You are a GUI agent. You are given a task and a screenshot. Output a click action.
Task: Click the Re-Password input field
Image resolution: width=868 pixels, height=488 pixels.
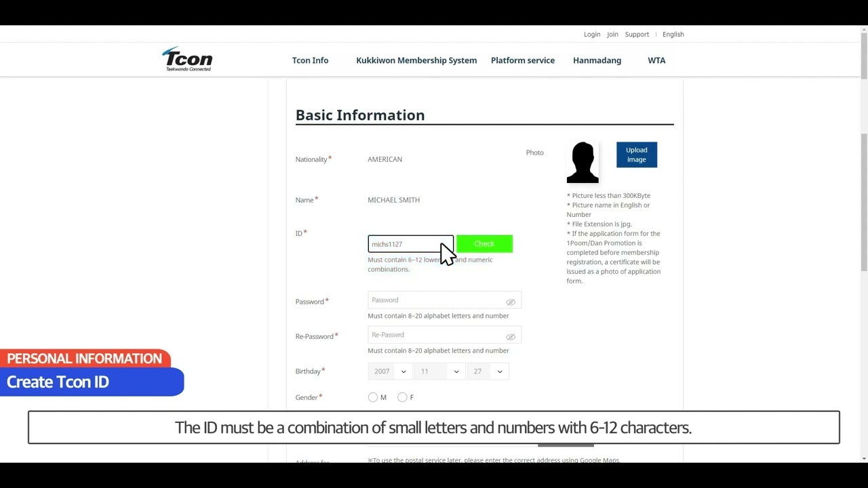(x=444, y=335)
